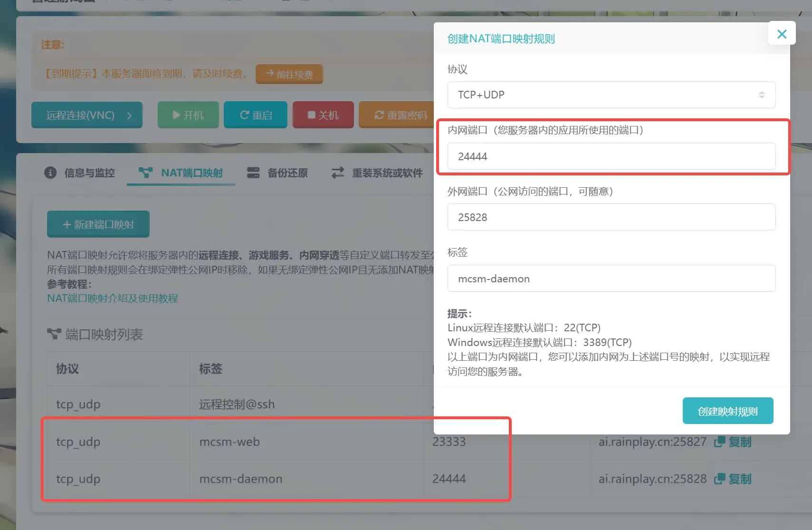812x530 pixels.
Task: Click tcp_udp in the mcsm-web row
Action: pos(78,442)
